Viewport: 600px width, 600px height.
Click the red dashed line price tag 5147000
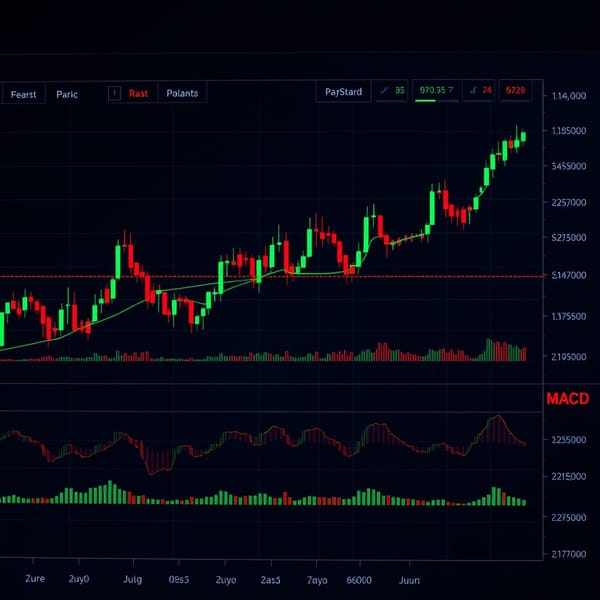(569, 275)
